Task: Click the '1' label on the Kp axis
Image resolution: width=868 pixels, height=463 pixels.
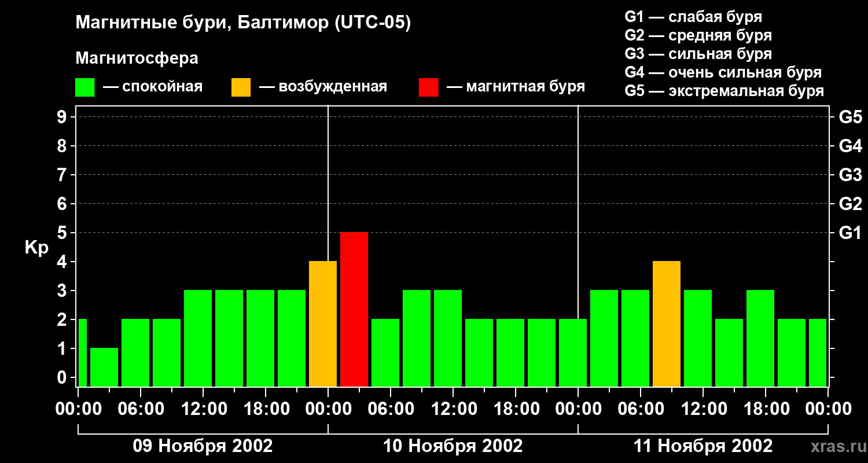Action: click(x=63, y=348)
